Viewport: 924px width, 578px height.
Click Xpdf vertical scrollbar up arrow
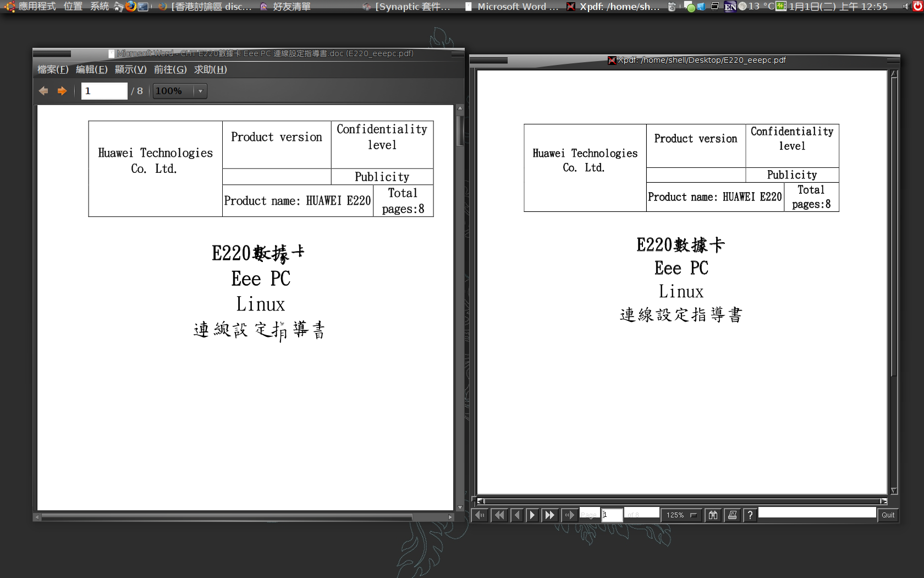click(894, 73)
